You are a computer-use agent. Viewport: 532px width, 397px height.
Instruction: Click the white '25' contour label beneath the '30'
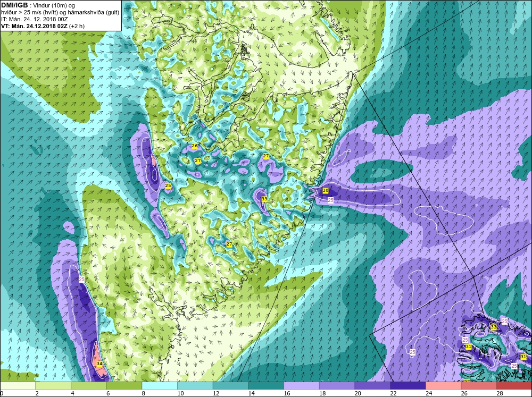tap(330, 200)
